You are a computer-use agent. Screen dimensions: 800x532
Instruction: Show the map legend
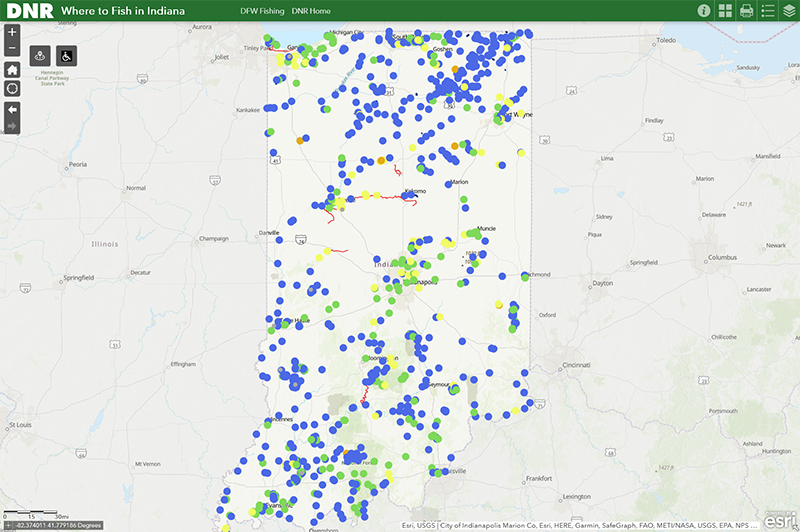click(768, 11)
